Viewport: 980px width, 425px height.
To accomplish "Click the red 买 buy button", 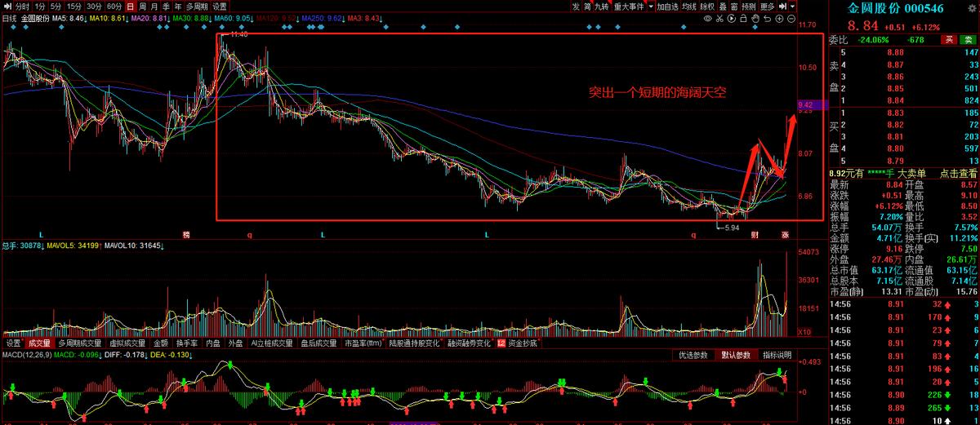I will point(949,38).
